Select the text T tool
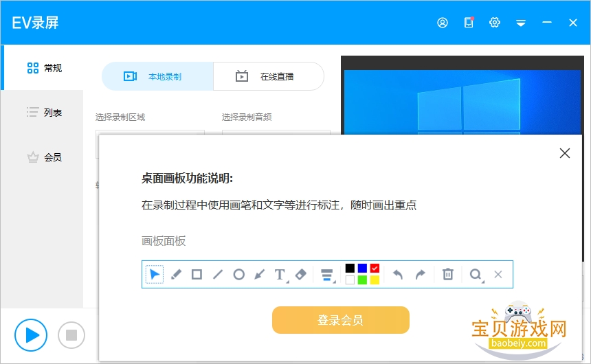 click(281, 275)
